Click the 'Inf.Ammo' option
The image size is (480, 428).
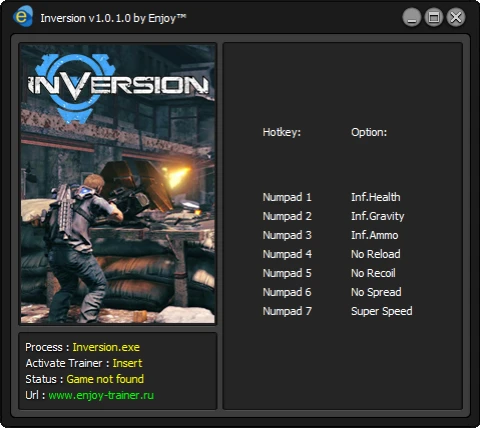375,235
